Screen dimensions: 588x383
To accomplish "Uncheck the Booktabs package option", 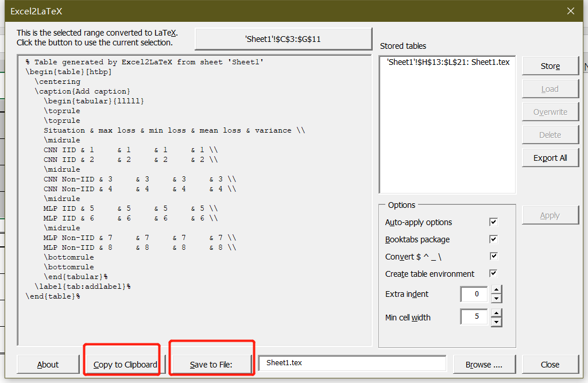I will [x=493, y=239].
